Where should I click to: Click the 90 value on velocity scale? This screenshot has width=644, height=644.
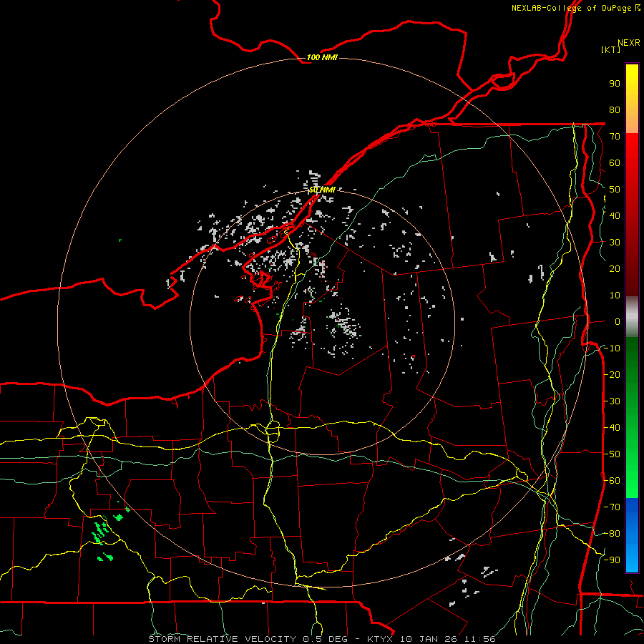[615, 84]
